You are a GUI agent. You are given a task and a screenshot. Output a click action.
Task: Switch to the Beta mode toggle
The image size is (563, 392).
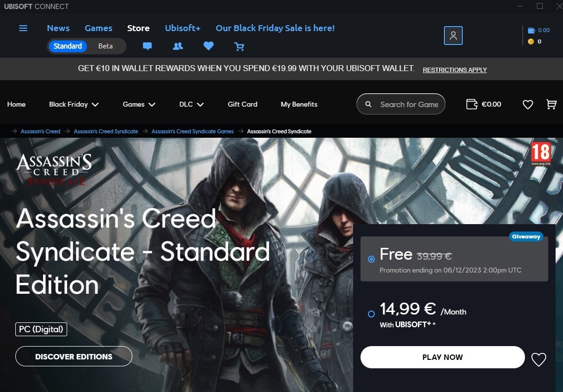point(106,46)
